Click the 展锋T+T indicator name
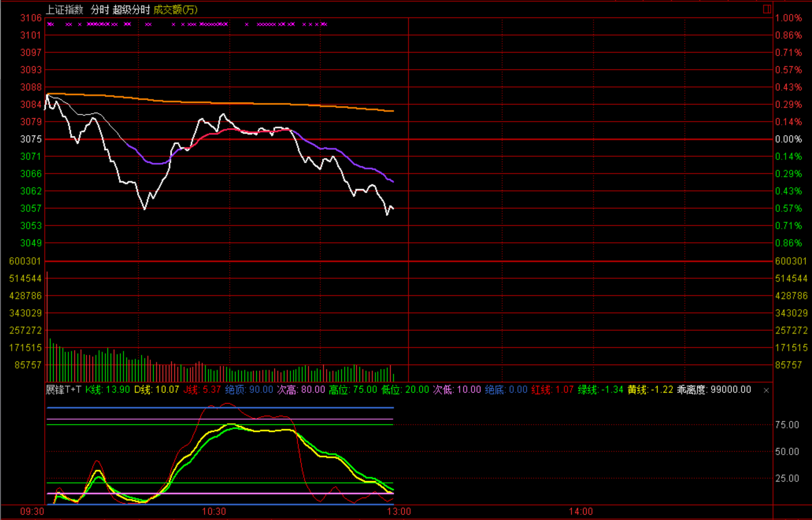 click(64, 389)
